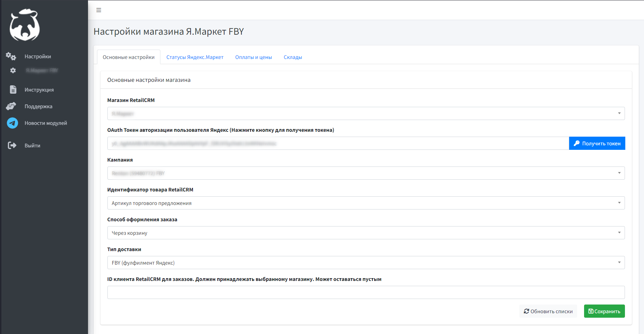Click the Telegram icon beside Новости модулей

(x=12, y=123)
